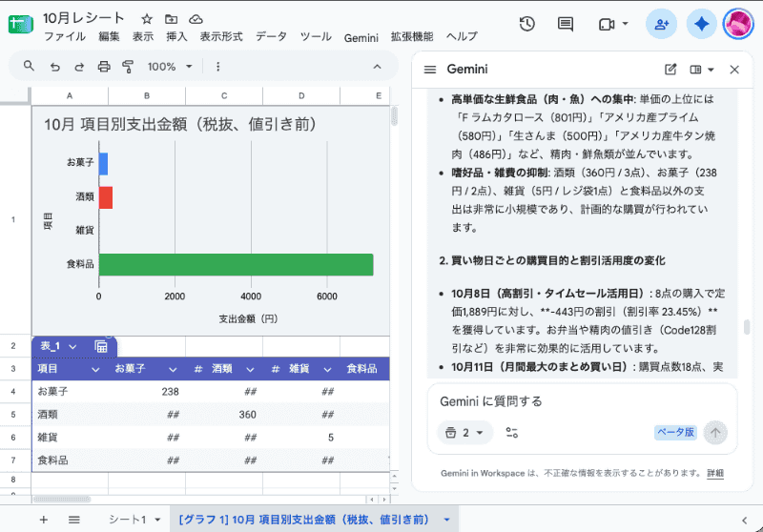The image size is (763, 532).
Task: Click the Gemini panel vertical scrollbar
Action: [x=747, y=327]
